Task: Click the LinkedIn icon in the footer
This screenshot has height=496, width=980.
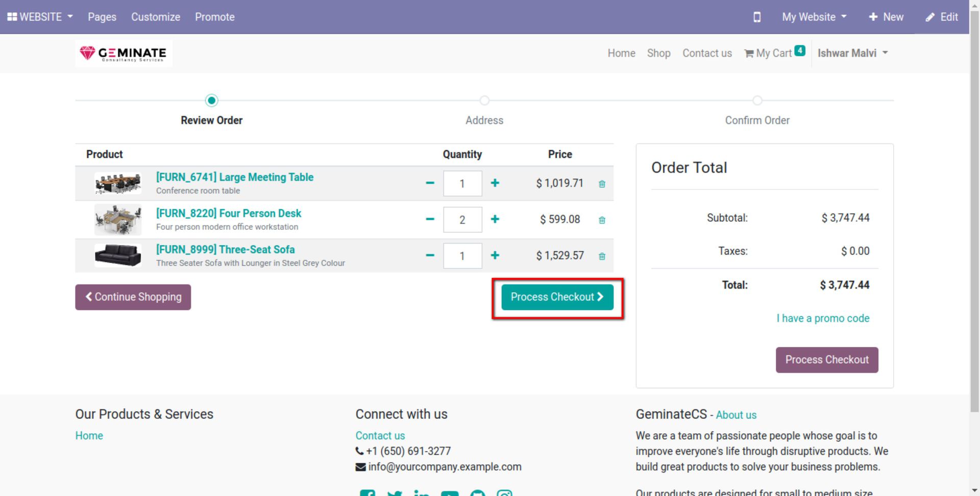Action: [x=422, y=492]
